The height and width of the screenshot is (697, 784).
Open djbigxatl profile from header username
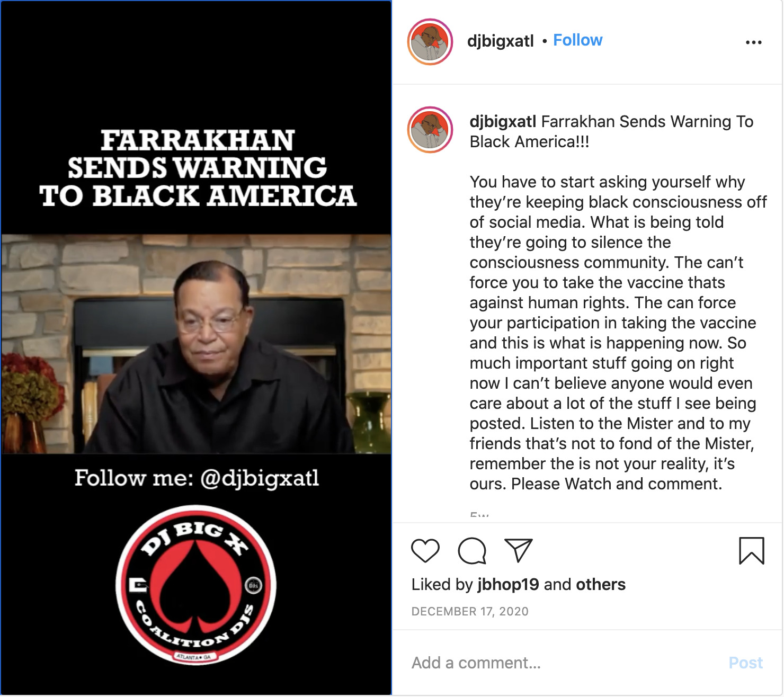coord(501,41)
